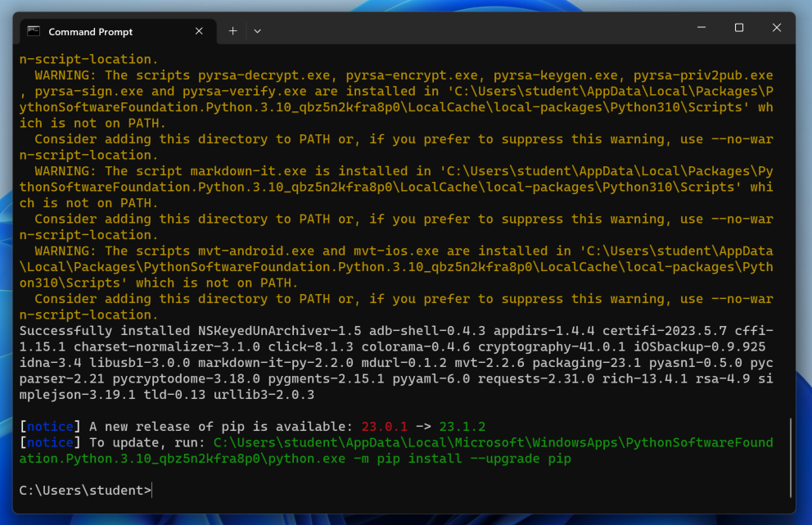
Task: Open a new terminal tab
Action: point(233,31)
